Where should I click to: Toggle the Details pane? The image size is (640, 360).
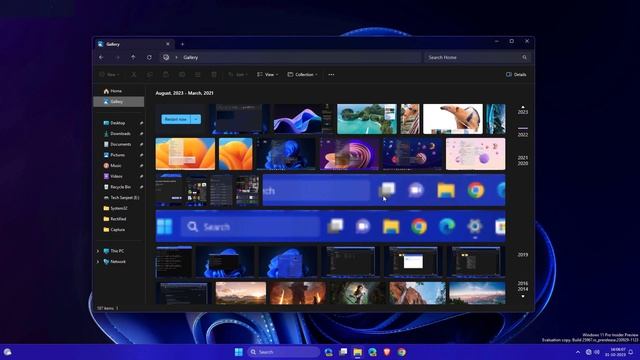point(516,75)
